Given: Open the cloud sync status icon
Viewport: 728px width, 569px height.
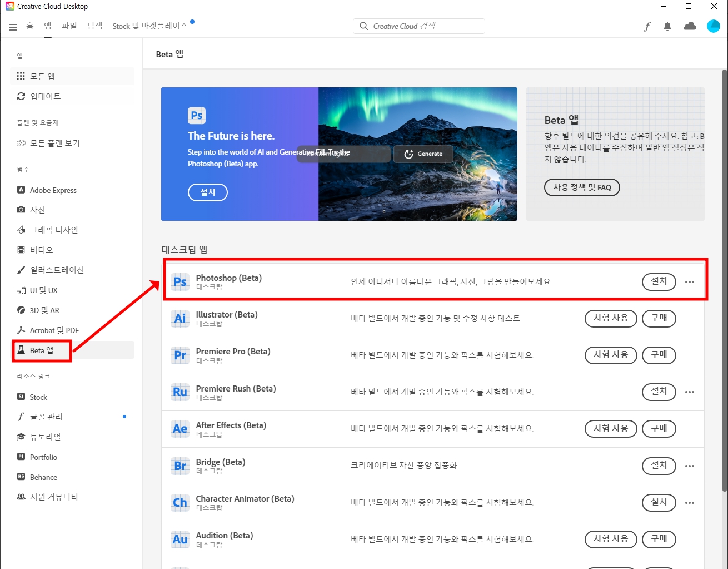Looking at the screenshot, I should pos(690,26).
